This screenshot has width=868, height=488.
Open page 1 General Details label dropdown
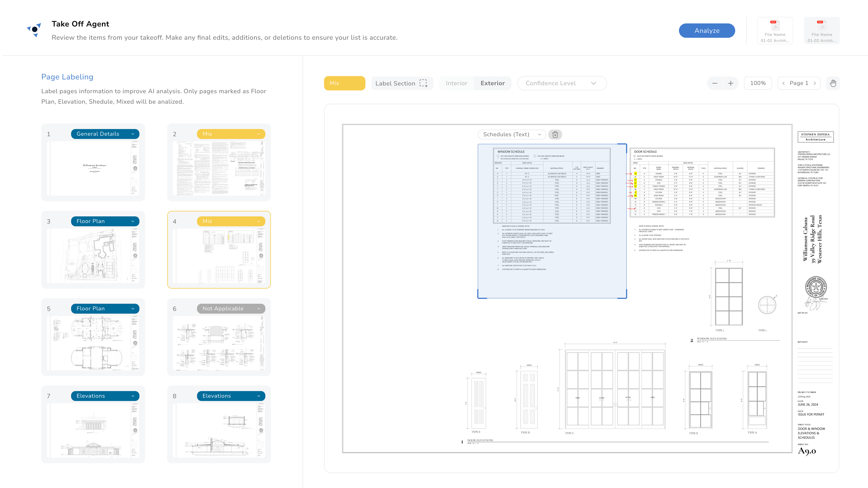coord(105,134)
